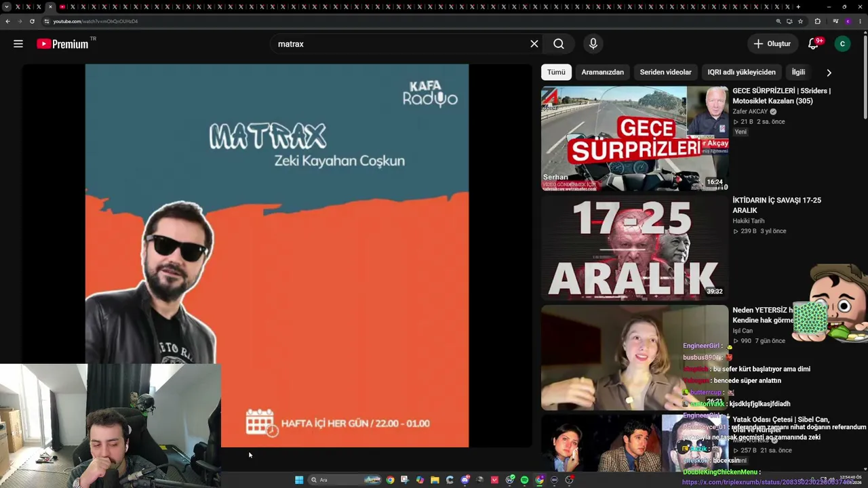Open the media controls toolbar icon
868x488 pixels.
click(x=835, y=21)
